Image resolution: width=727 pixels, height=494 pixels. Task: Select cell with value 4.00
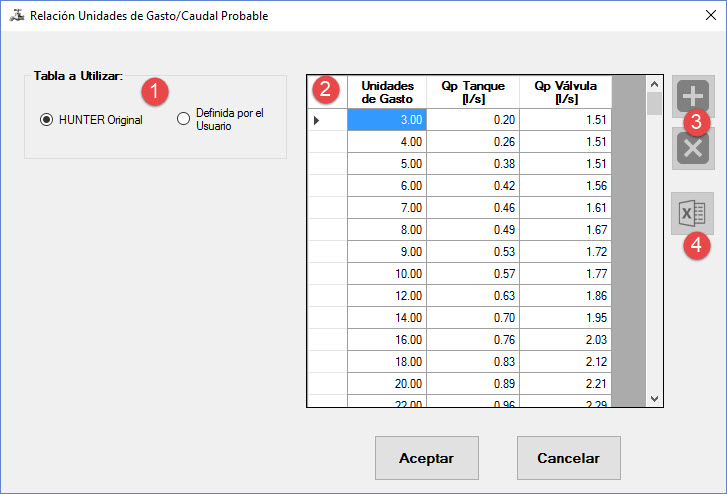click(387, 141)
